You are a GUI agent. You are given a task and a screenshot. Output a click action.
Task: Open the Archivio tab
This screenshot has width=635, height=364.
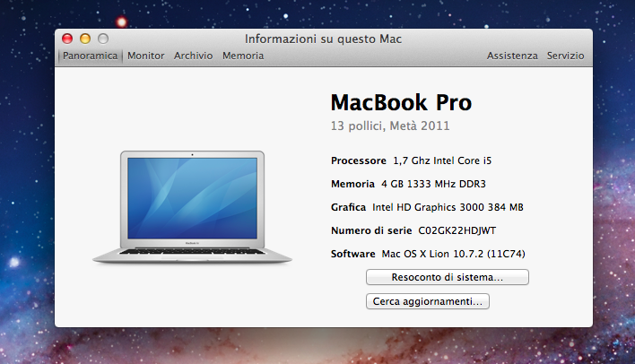tap(193, 56)
